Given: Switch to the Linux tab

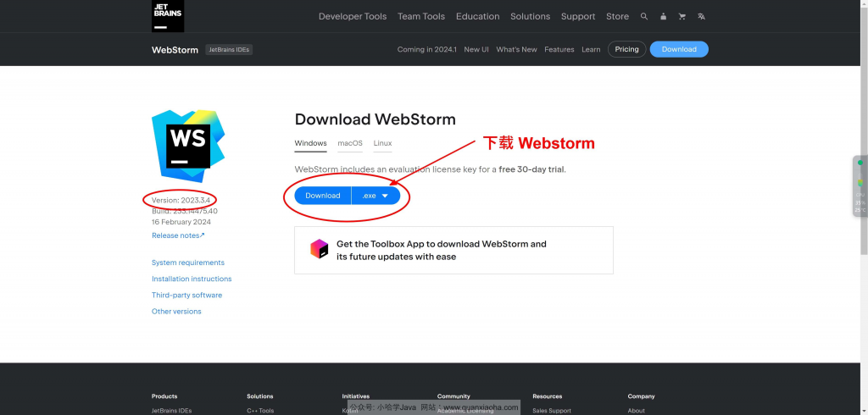Looking at the screenshot, I should click(x=382, y=143).
